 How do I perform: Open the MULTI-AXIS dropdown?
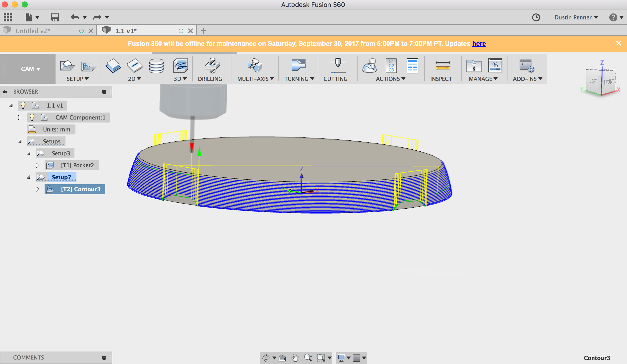[x=255, y=79]
